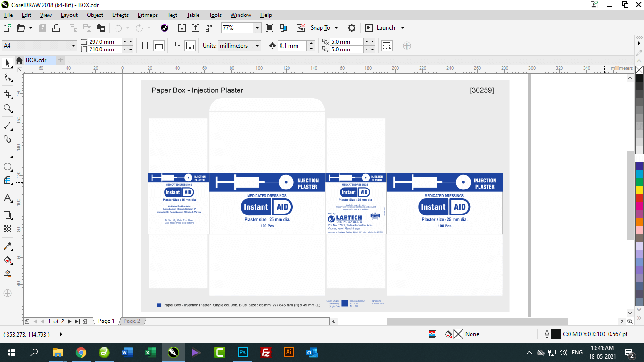Viewport: 644px width, 362px height.
Task: Open the page size A4 dropdown
Action: click(x=74, y=46)
